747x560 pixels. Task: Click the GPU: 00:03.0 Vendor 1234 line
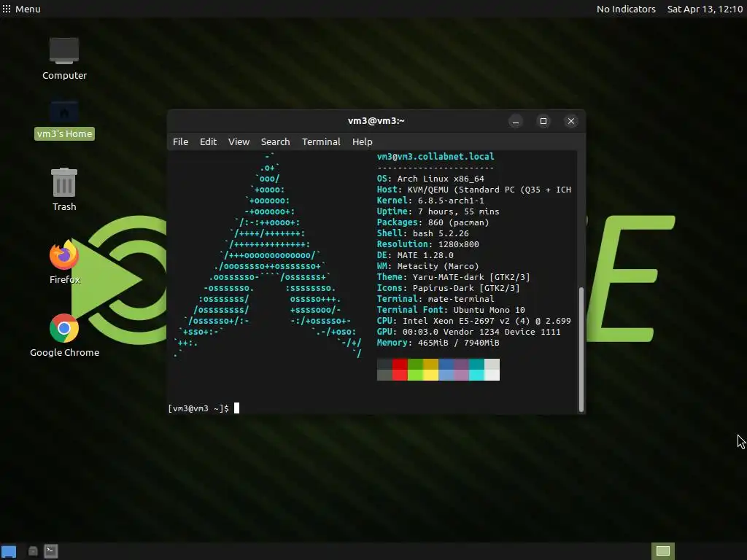pyautogui.click(x=469, y=332)
